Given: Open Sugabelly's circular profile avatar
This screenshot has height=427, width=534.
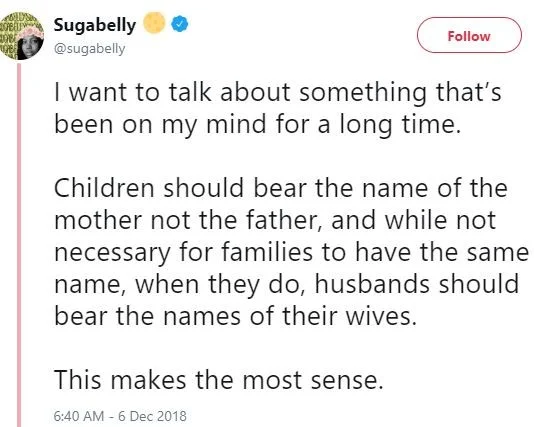Looking at the screenshot, I should (22, 36).
